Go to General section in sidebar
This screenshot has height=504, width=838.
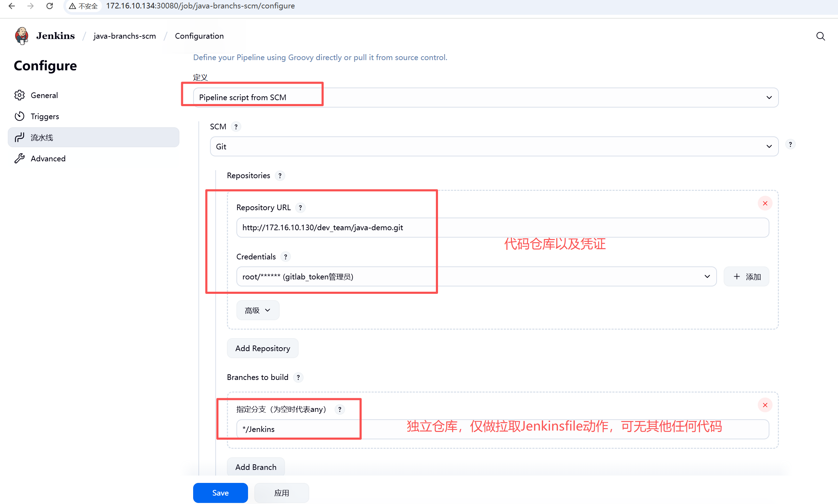44,95
